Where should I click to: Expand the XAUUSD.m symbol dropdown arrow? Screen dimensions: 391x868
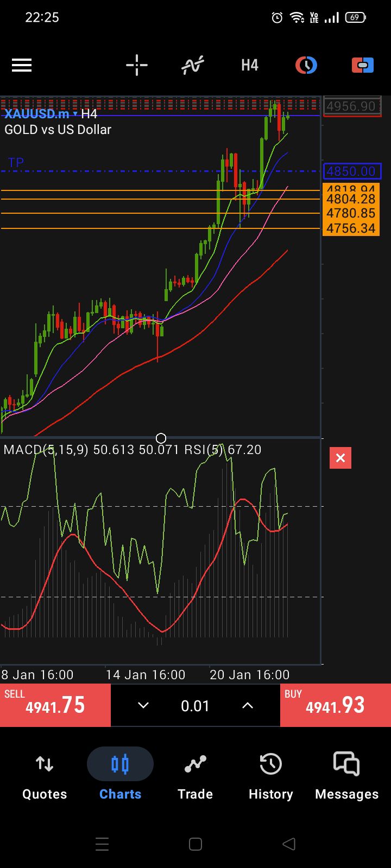(x=75, y=114)
